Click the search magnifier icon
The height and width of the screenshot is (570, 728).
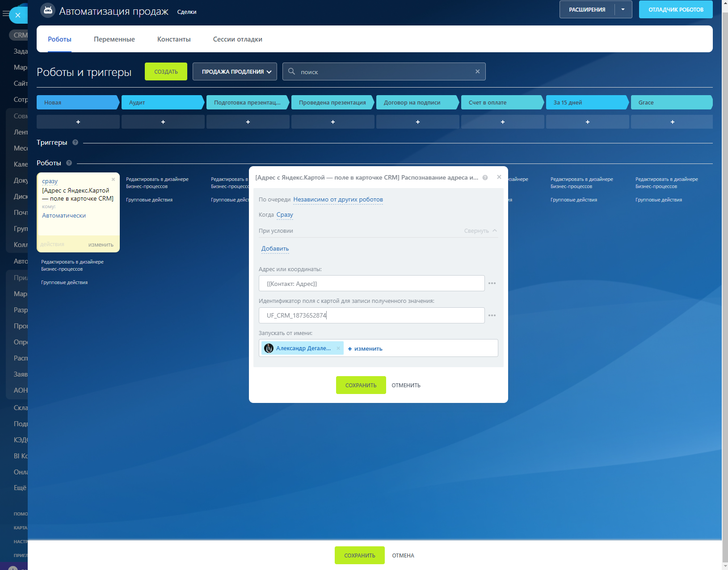click(x=291, y=71)
